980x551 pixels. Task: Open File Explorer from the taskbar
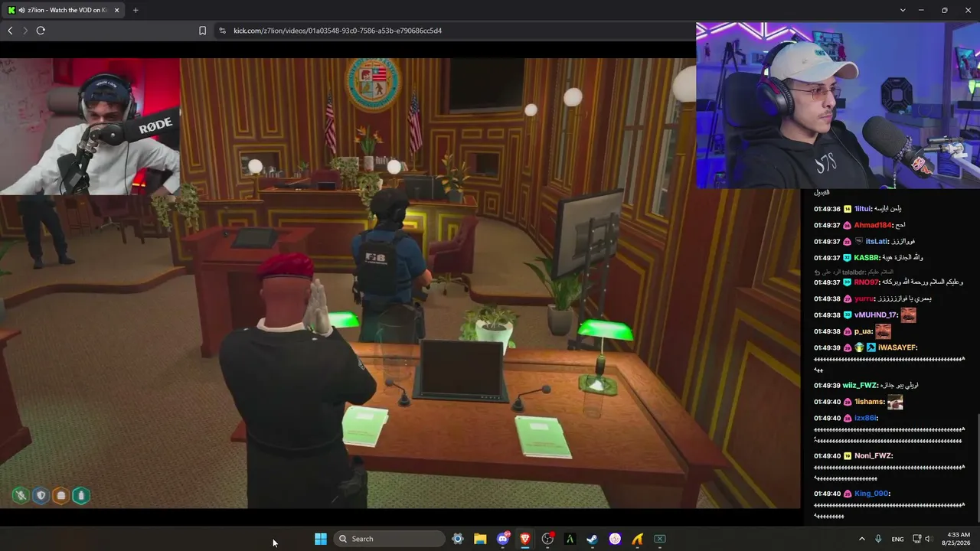tap(480, 539)
